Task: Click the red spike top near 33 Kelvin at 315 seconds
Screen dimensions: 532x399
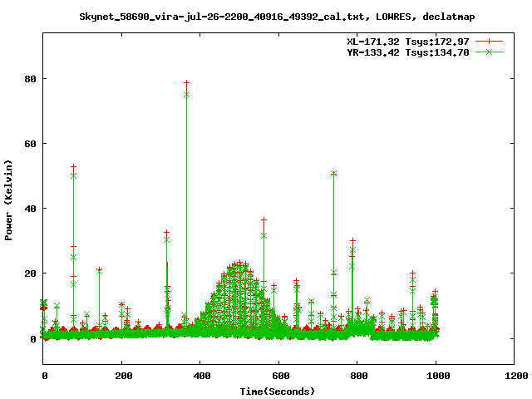Action: pyautogui.click(x=166, y=233)
